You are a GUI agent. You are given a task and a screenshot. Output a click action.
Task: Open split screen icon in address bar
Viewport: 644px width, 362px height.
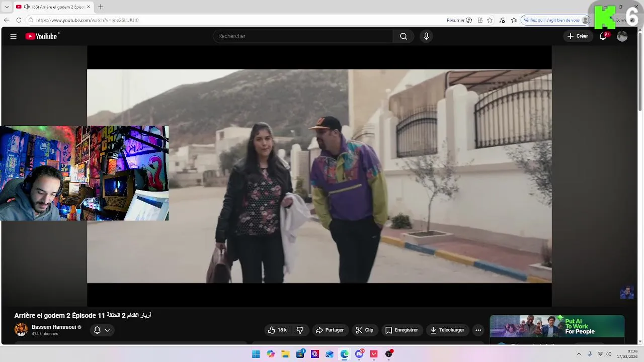480,20
